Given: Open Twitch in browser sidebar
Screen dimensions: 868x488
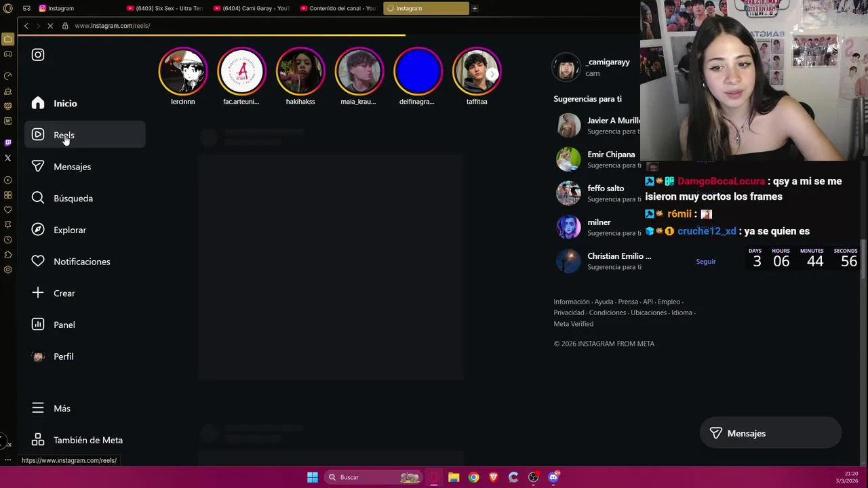Looking at the screenshot, I should [8, 142].
